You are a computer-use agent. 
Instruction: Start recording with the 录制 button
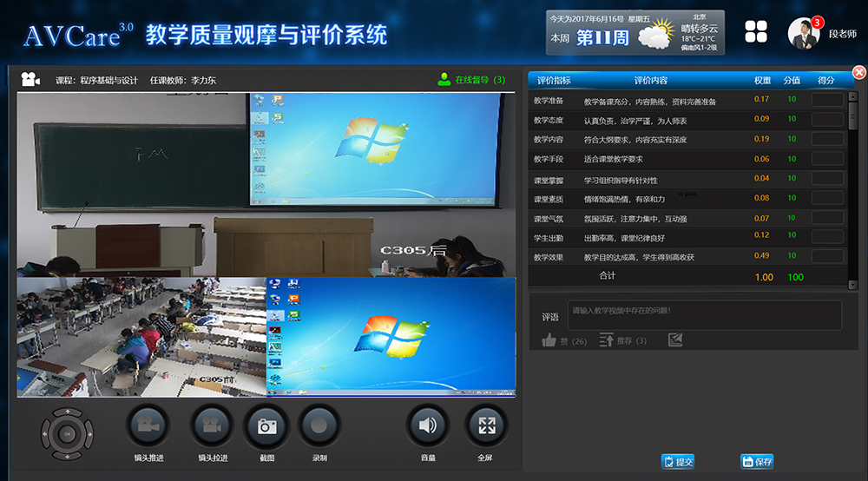319,426
